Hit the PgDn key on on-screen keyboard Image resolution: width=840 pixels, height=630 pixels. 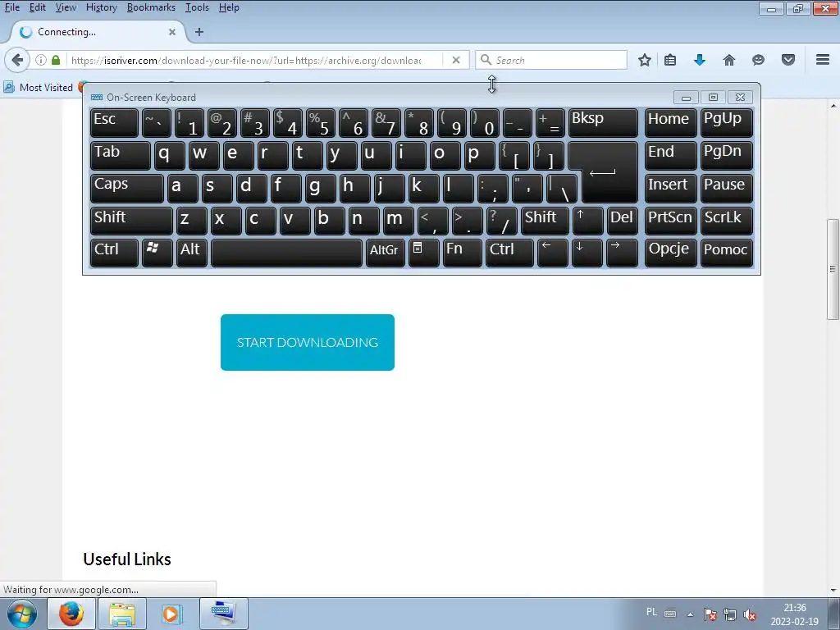click(727, 156)
